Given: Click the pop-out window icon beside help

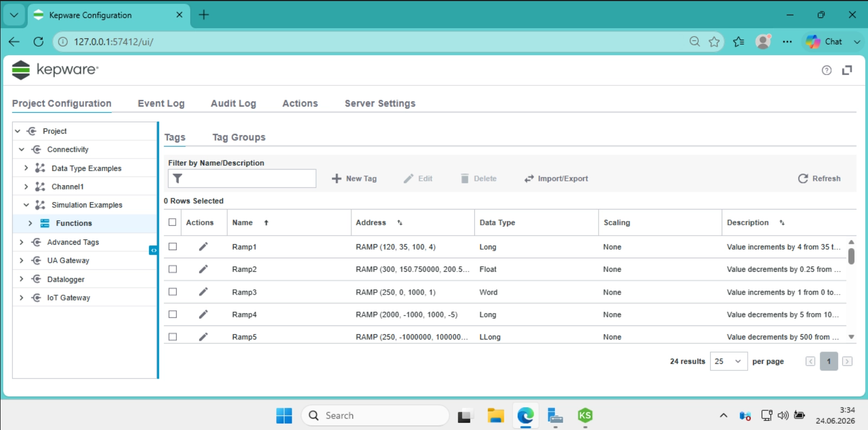Looking at the screenshot, I should (x=847, y=70).
